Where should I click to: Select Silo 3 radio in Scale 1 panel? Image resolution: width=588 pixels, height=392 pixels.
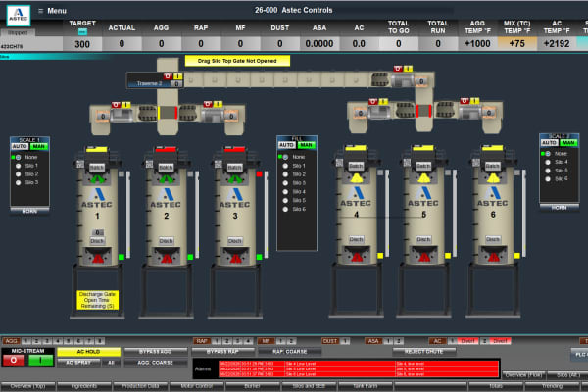coord(18,182)
